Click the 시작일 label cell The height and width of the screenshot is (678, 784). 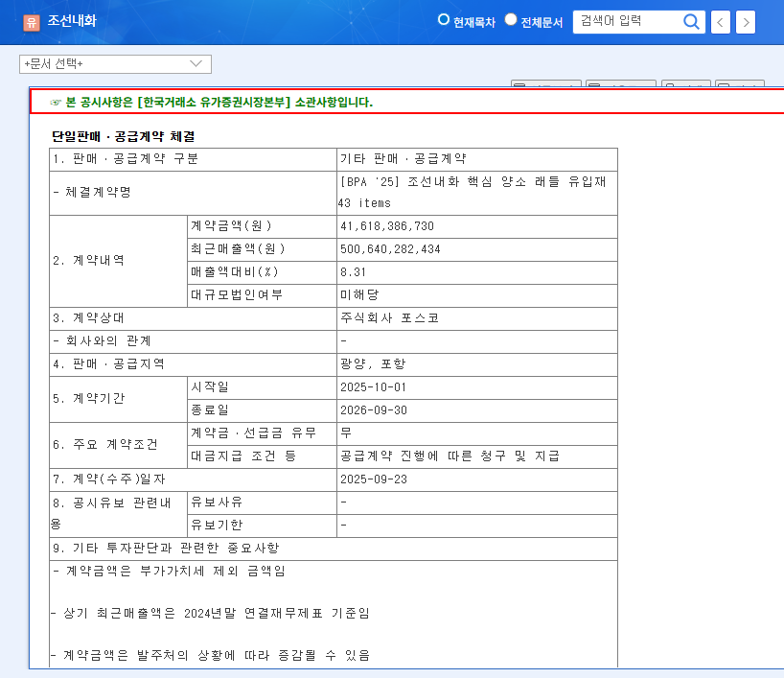pos(262,387)
